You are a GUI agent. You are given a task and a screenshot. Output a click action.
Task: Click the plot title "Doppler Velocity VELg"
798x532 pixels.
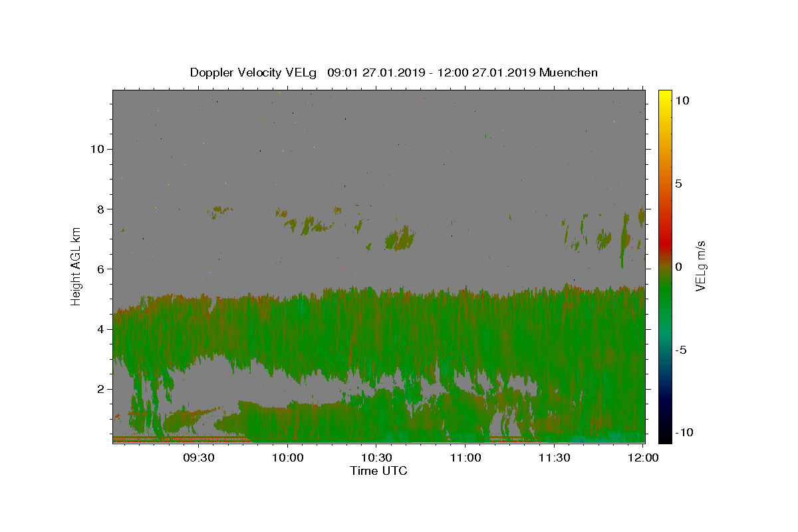(x=254, y=72)
